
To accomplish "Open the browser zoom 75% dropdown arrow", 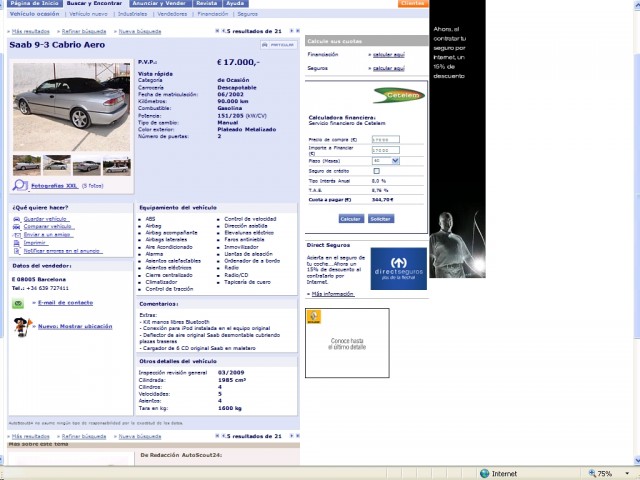I will (627, 473).
